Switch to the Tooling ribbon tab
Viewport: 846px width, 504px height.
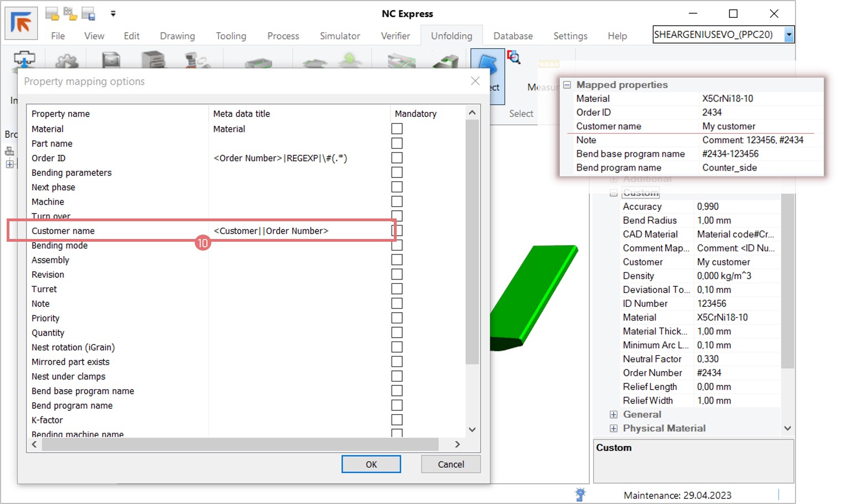tap(231, 36)
